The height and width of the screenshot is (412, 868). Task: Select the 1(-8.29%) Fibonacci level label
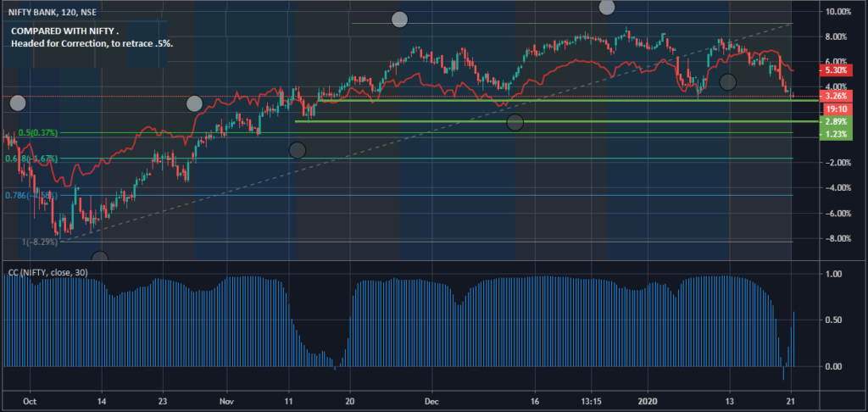(39, 242)
